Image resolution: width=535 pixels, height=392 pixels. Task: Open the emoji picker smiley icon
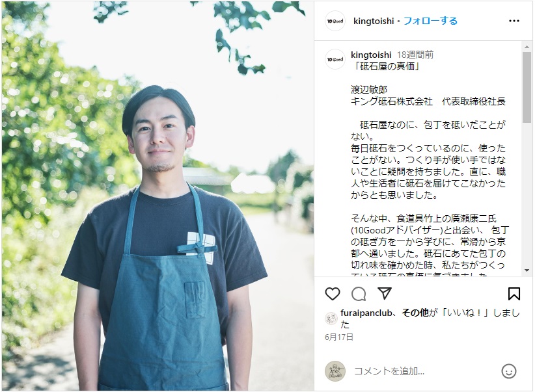tap(509, 371)
